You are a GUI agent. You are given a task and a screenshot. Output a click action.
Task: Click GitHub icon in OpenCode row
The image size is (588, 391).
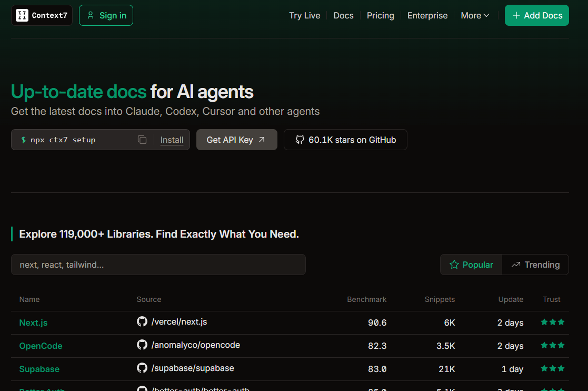coord(142,345)
